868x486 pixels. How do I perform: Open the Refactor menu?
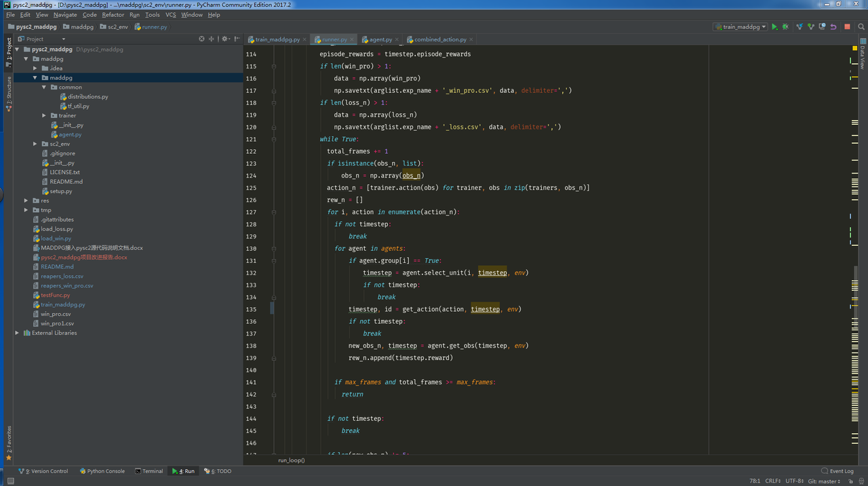tap(113, 14)
